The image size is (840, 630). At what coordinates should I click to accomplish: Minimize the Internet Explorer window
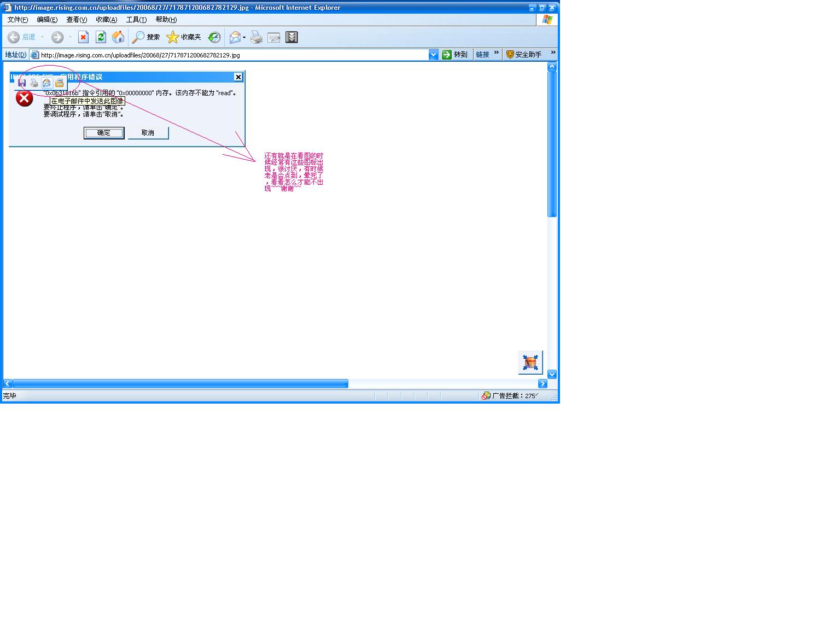(533, 8)
